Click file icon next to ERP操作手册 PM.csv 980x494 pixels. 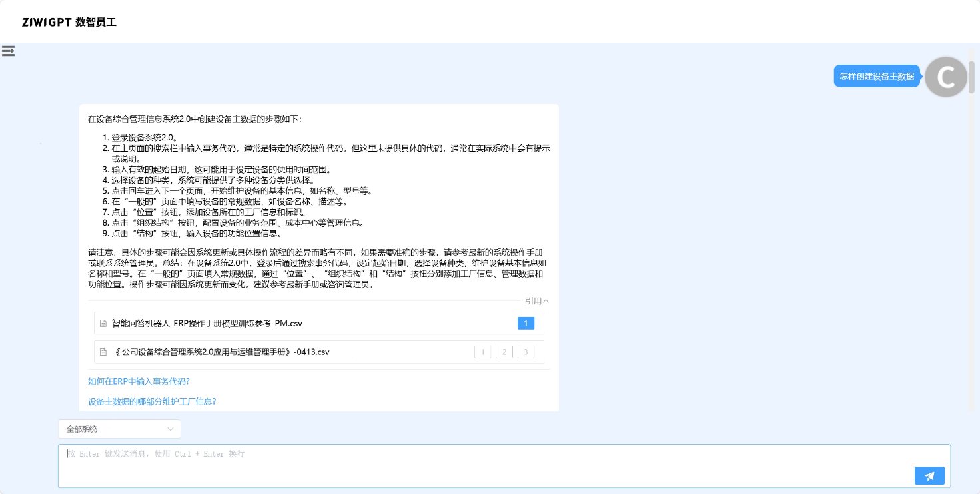pos(103,324)
